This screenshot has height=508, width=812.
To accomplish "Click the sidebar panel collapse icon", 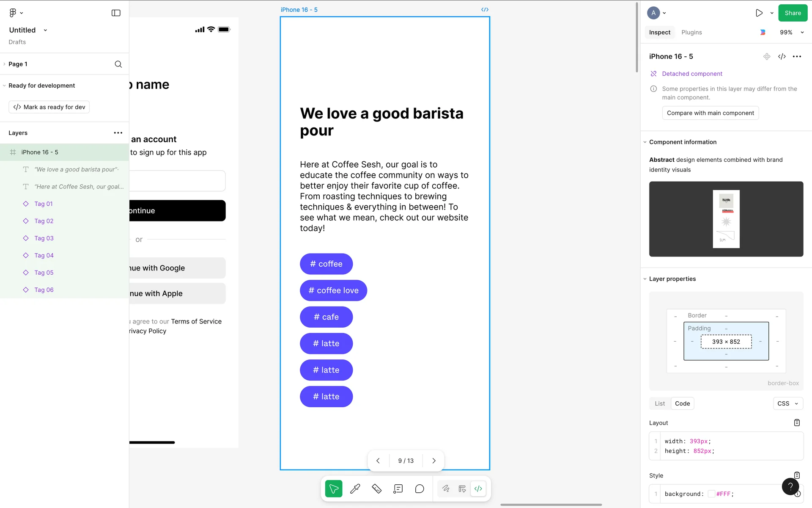I will (x=116, y=13).
